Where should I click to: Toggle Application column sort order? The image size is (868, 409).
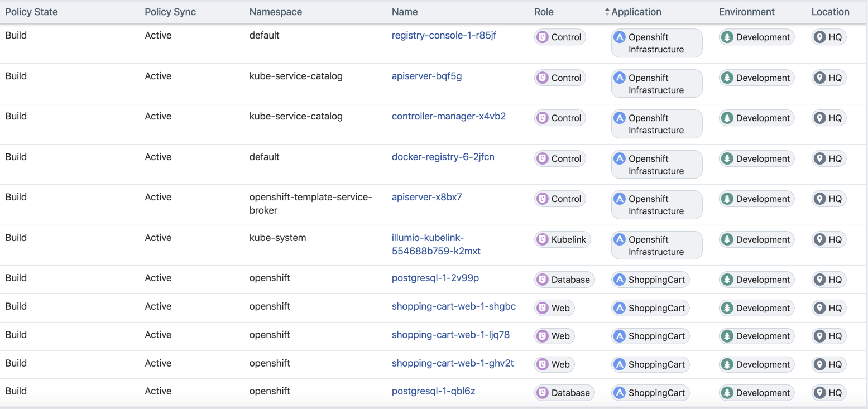click(x=607, y=11)
